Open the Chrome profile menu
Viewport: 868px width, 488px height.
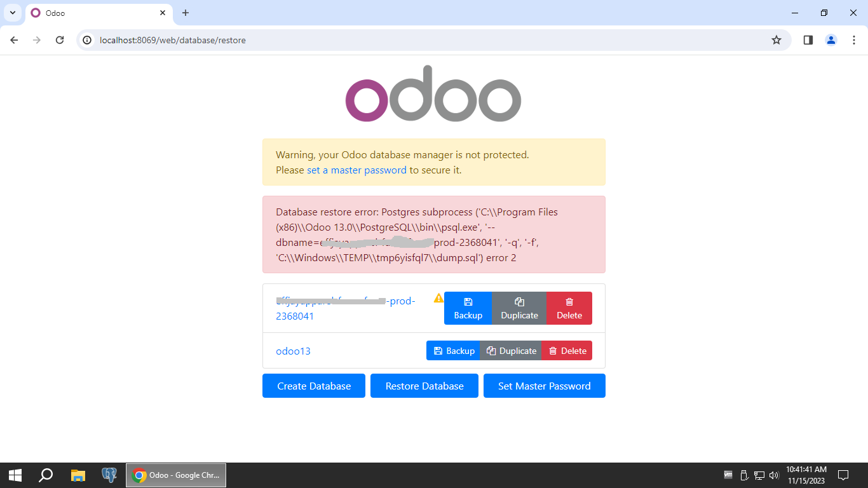click(831, 40)
